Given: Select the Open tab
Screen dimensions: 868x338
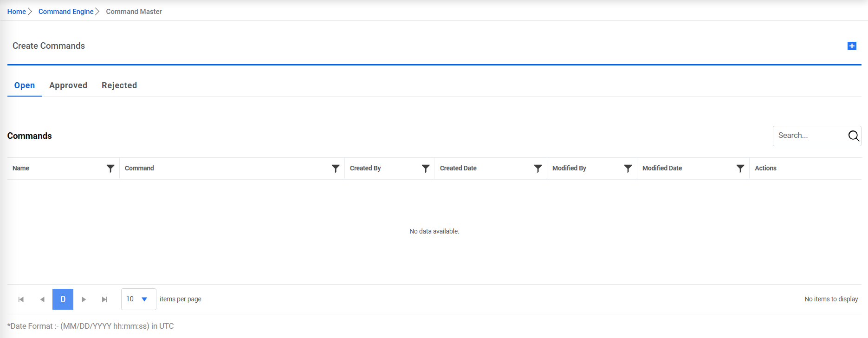Looking at the screenshot, I should (25, 85).
